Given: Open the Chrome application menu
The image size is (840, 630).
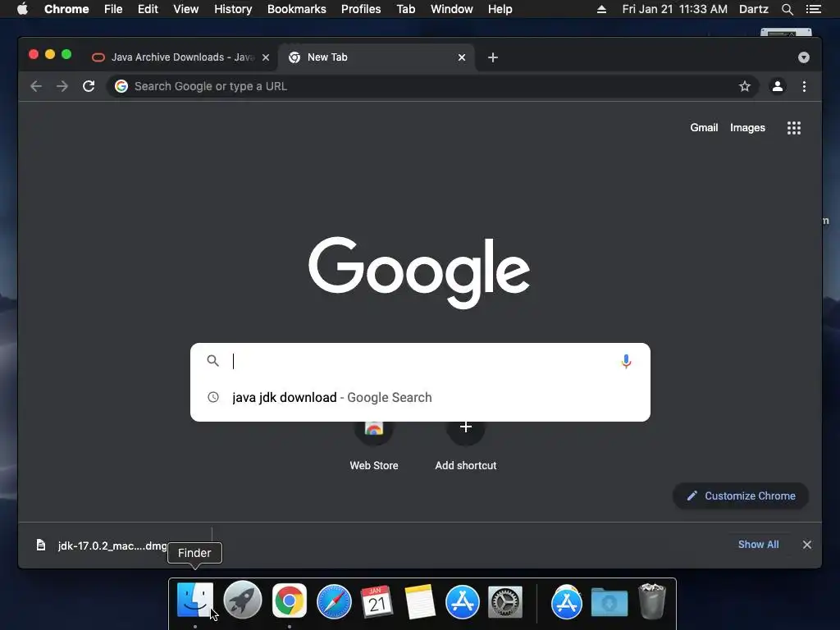Looking at the screenshot, I should click(66, 9).
